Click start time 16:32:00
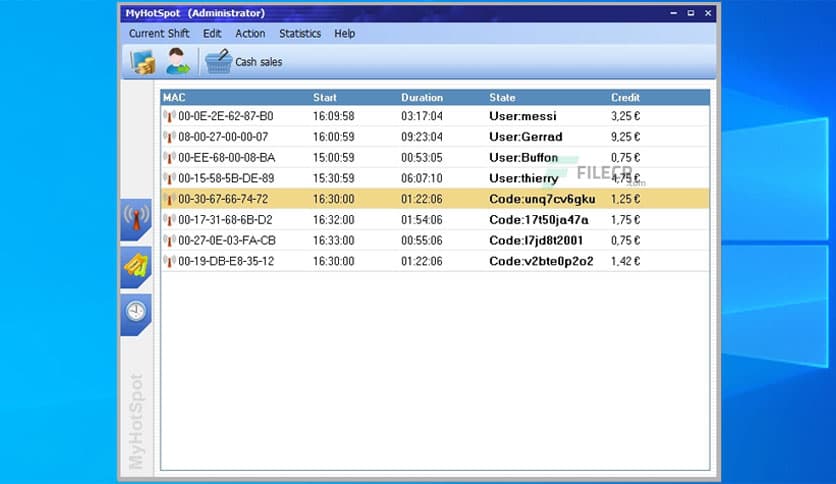This screenshot has height=484, width=836. pyautogui.click(x=334, y=220)
